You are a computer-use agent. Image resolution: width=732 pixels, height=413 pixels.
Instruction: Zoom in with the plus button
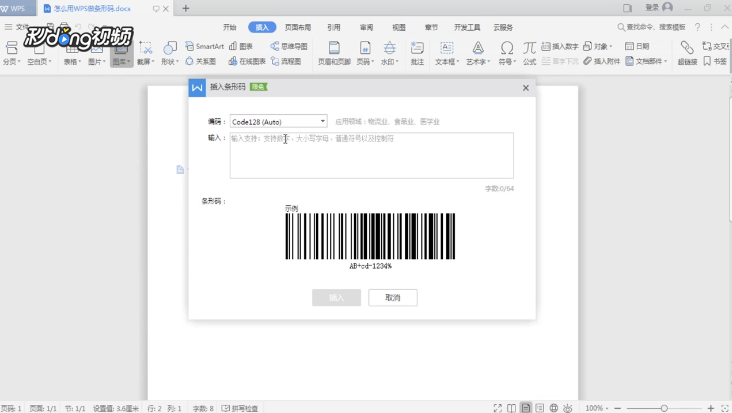click(x=711, y=408)
